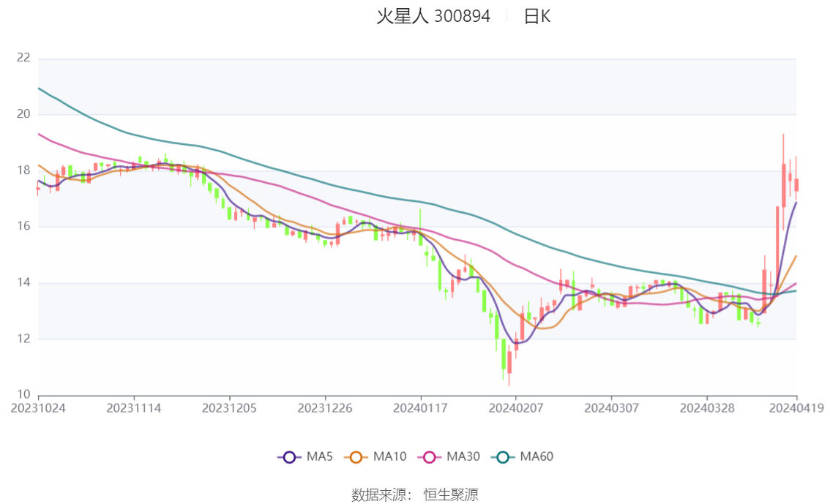Click the teal MA60 line's left starting point

[40, 89]
